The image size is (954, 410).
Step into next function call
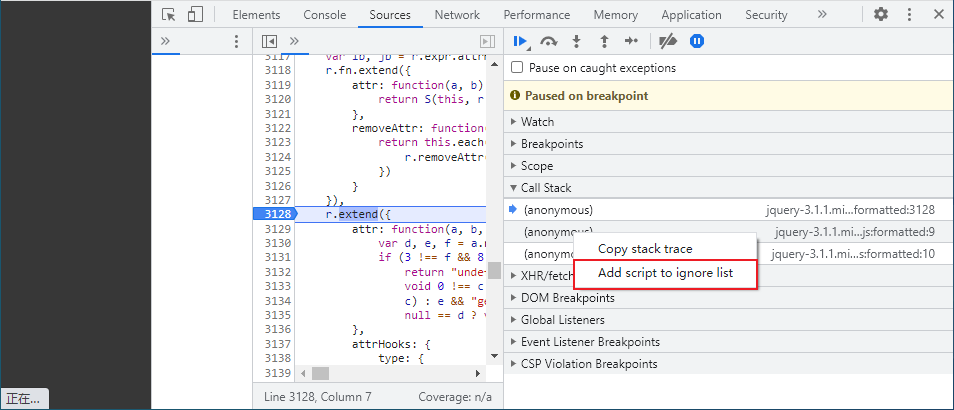576,41
